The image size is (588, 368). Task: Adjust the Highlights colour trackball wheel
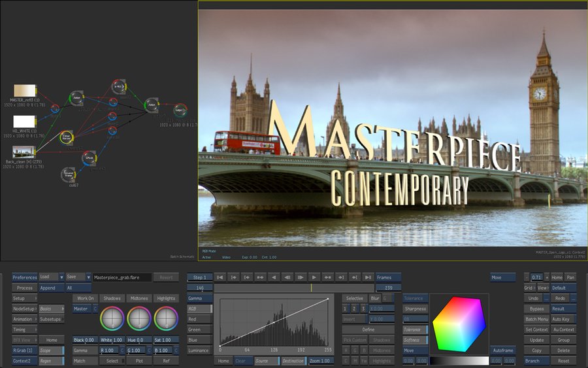[x=166, y=318]
